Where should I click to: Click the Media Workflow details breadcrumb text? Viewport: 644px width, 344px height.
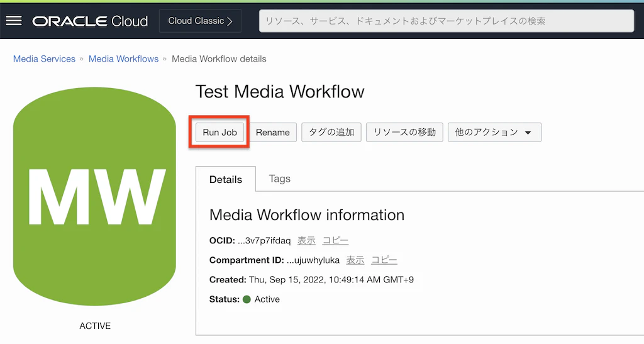[219, 58]
